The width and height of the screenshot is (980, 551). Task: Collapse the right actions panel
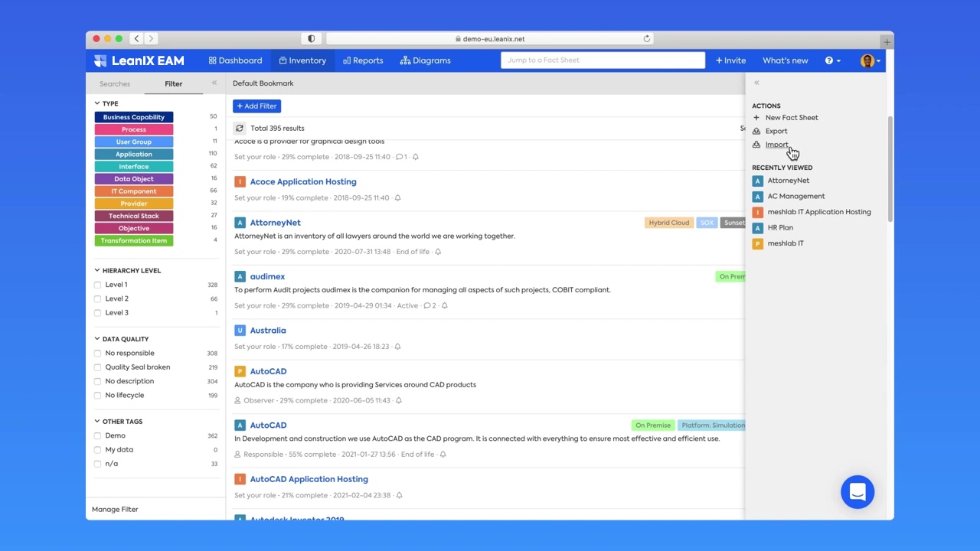756,83
